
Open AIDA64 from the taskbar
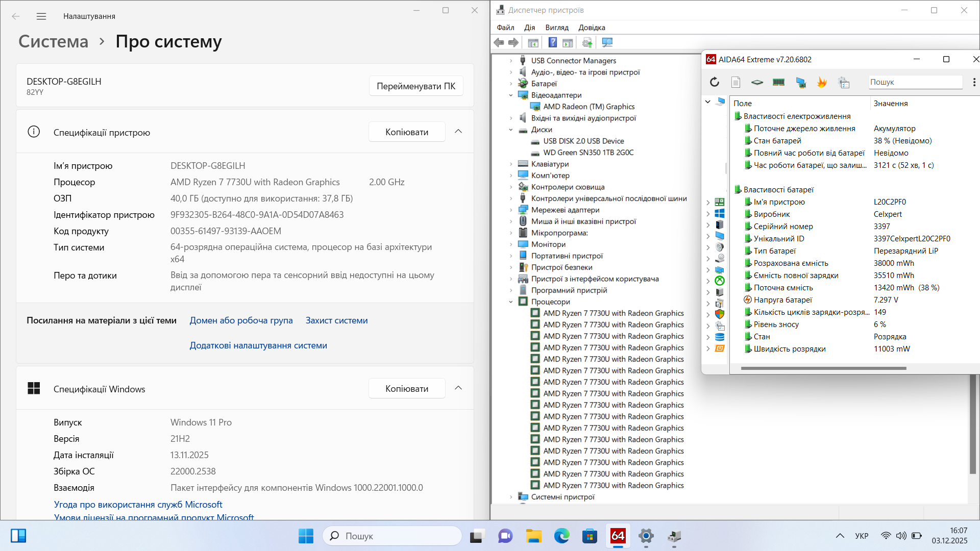618,536
